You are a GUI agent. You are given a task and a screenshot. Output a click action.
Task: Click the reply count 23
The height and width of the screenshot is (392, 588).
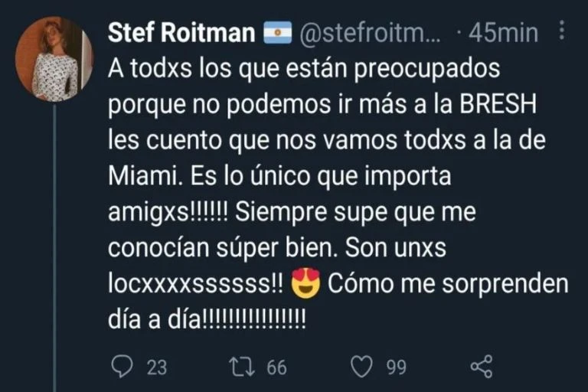[x=156, y=367]
